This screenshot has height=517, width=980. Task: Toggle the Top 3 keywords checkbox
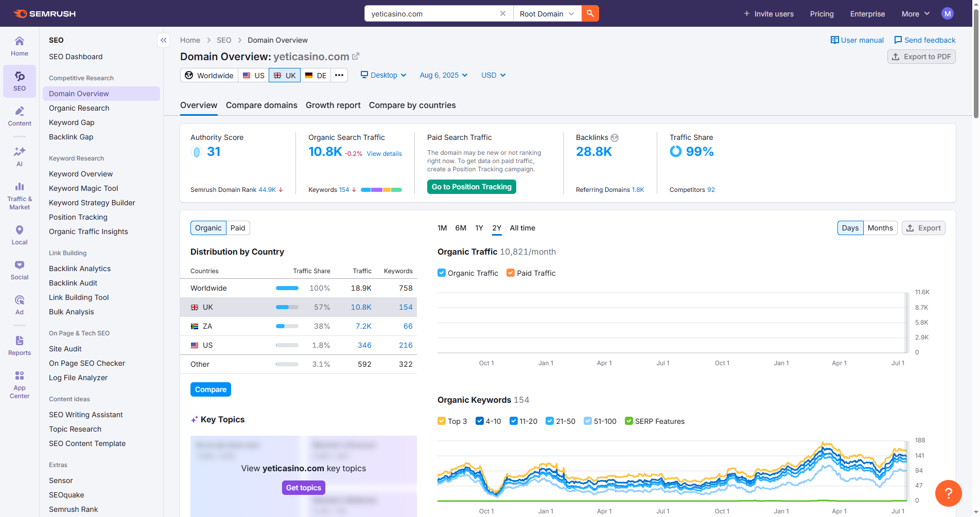[x=441, y=421]
